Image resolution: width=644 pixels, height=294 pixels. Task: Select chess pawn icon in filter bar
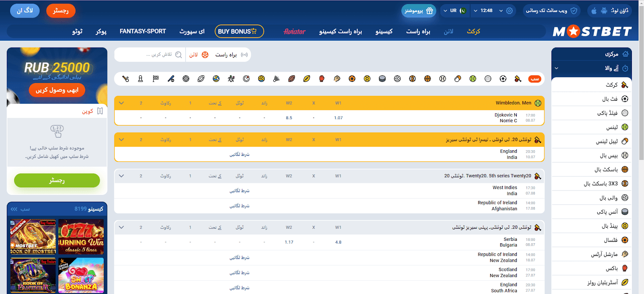tap(140, 79)
